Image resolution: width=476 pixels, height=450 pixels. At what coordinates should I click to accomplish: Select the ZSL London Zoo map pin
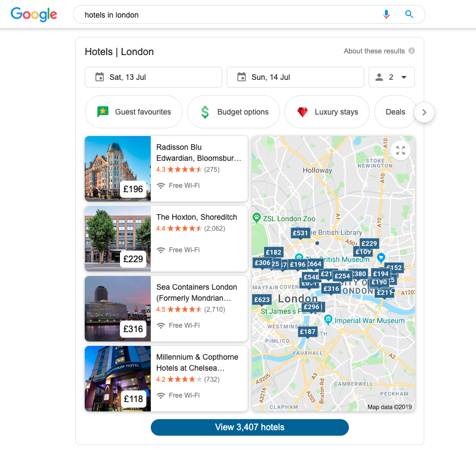(256, 218)
